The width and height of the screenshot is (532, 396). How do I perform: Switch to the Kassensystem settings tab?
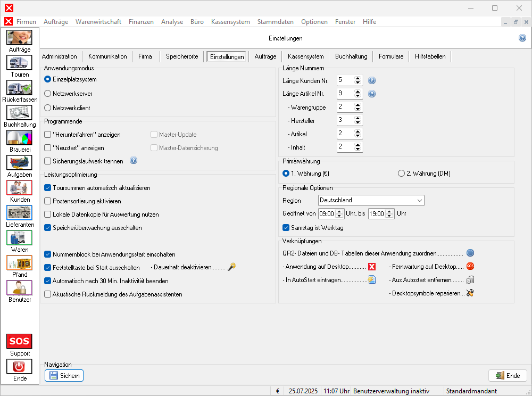[x=305, y=56]
